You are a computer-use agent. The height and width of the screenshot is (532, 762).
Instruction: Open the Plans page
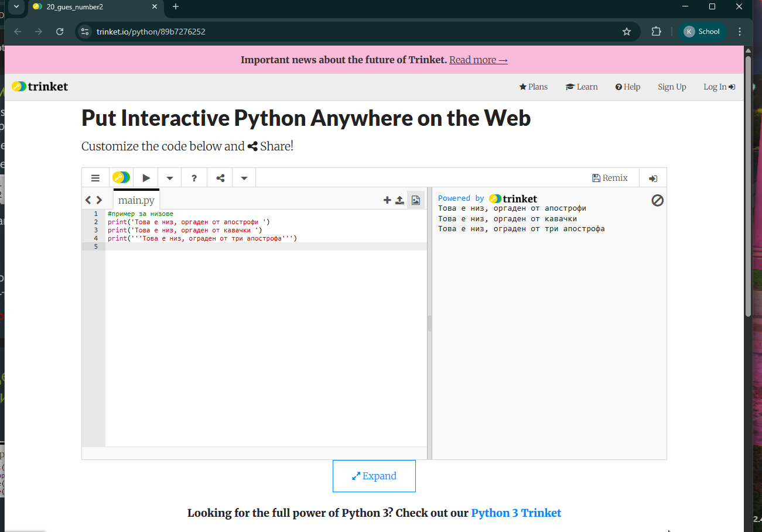[534, 87]
